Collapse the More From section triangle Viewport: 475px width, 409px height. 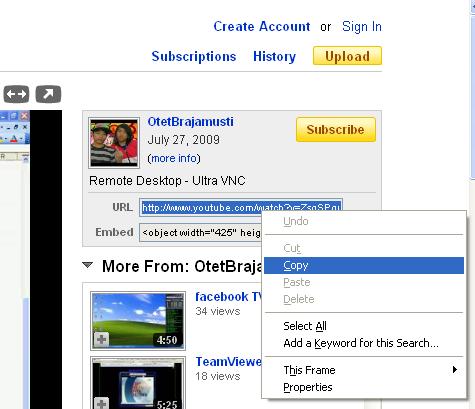point(87,265)
